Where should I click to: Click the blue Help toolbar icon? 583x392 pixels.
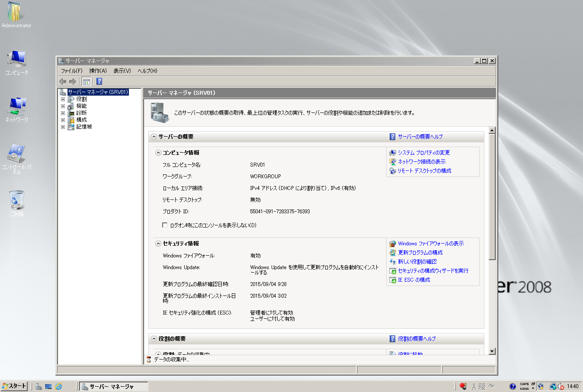(99, 81)
